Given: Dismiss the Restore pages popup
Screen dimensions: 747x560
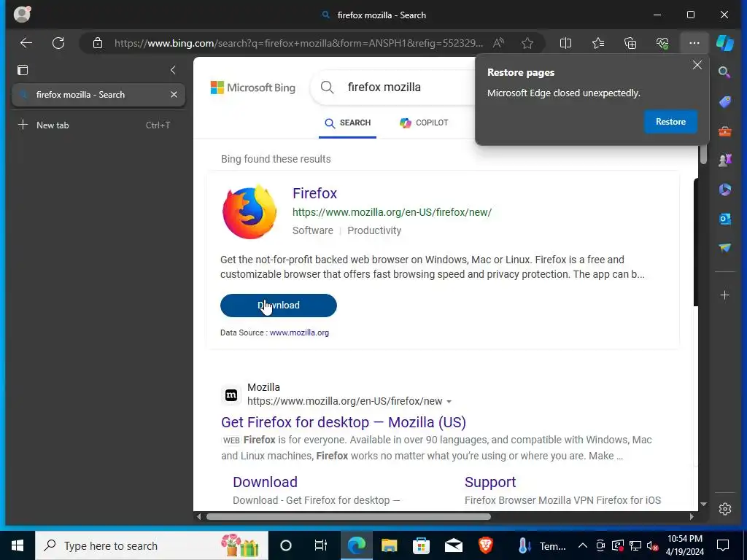Looking at the screenshot, I should point(697,65).
